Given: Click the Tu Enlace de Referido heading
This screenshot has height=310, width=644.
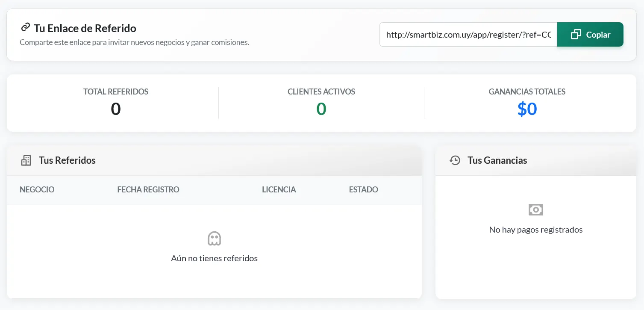Looking at the screenshot, I should 85,28.
